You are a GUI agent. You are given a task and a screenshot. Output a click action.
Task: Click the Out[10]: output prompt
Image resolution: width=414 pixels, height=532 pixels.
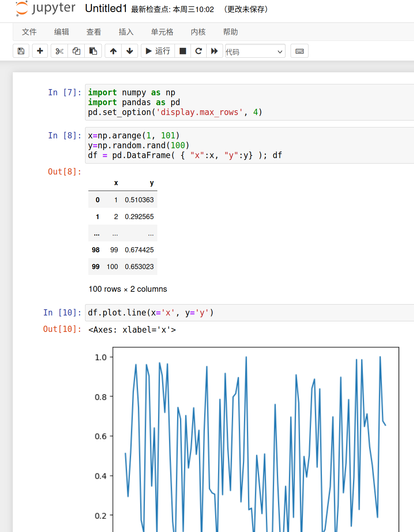tap(62, 329)
